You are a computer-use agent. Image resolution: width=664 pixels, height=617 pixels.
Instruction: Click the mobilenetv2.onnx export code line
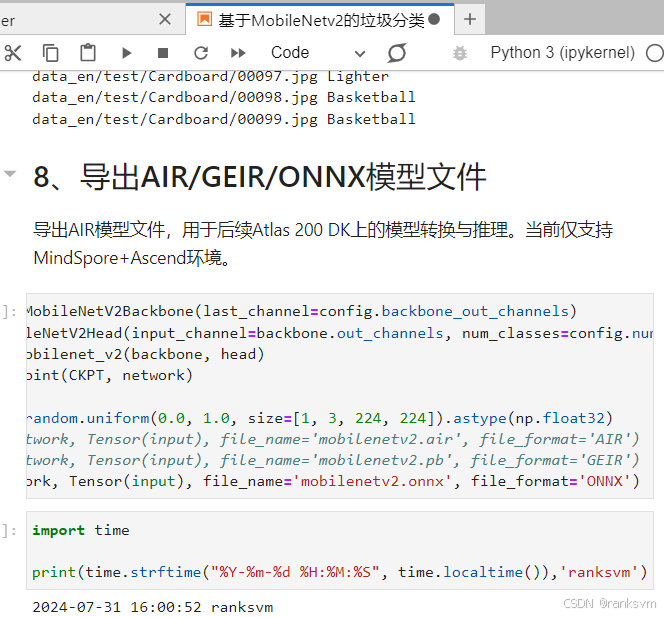332,481
